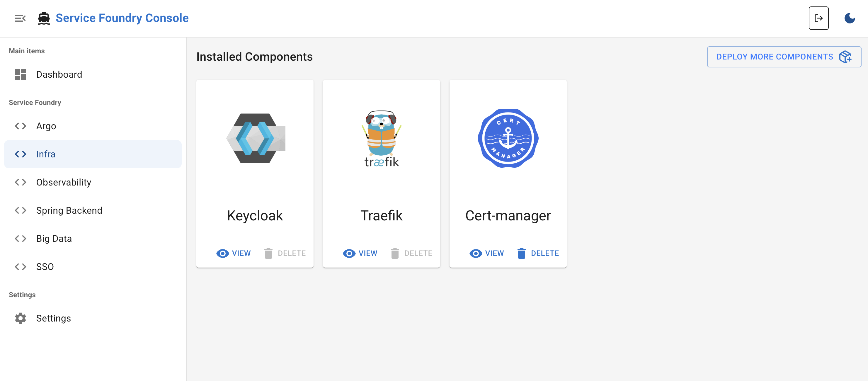Click the SSO code-brackets icon
The width and height of the screenshot is (868, 381).
pos(21,267)
